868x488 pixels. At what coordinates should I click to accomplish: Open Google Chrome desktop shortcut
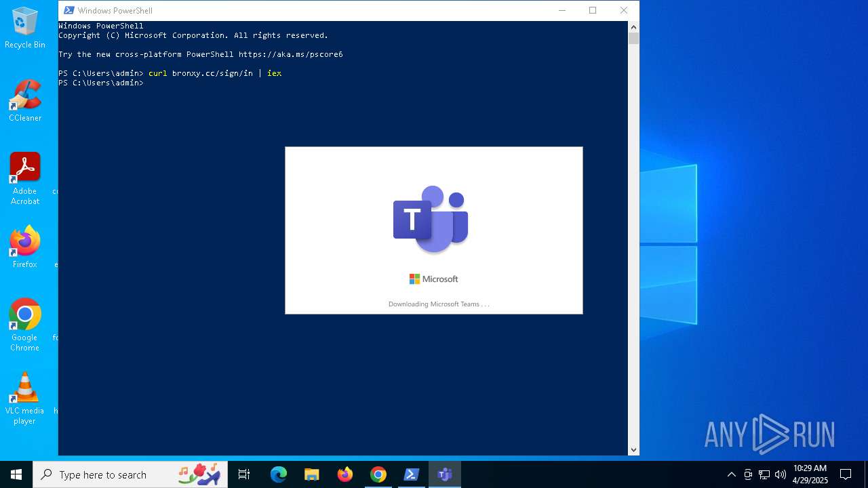(x=25, y=325)
